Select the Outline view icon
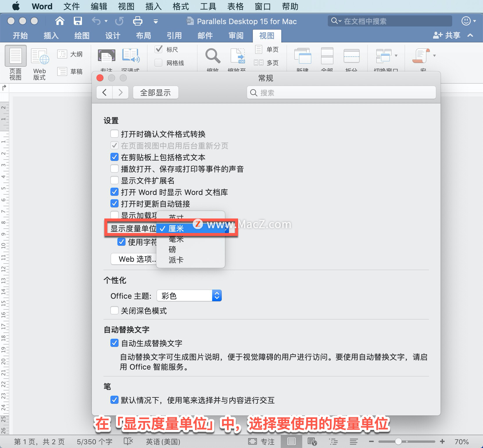Viewport: 483px width, 448px height. pyautogui.click(x=62, y=54)
